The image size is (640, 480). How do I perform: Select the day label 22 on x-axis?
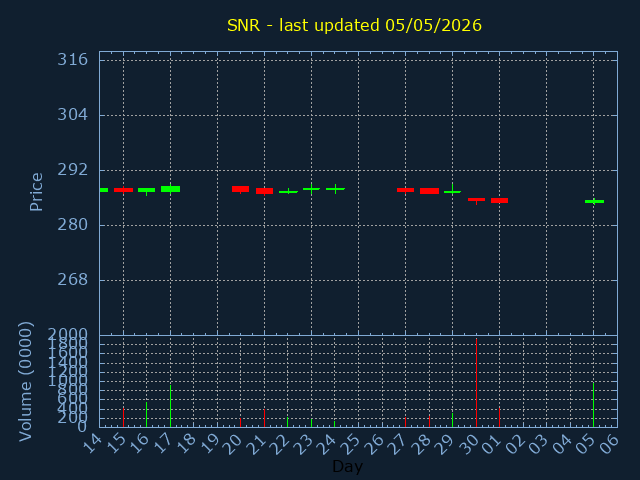pyautogui.click(x=280, y=444)
